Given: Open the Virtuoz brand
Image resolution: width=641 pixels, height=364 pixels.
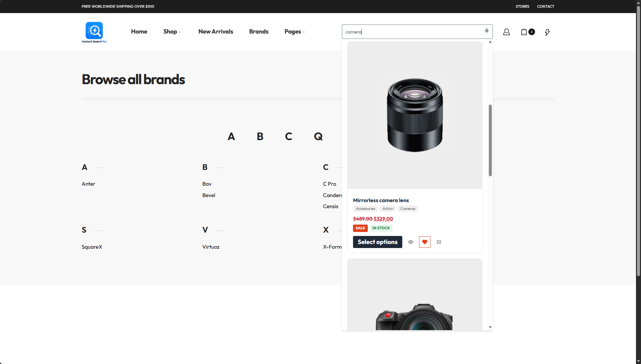Looking at the screenshot, I should [x=211, y=247].
